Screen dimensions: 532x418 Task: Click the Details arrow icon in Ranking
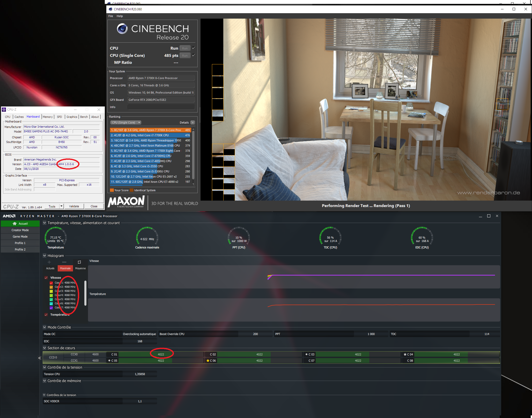193,123
